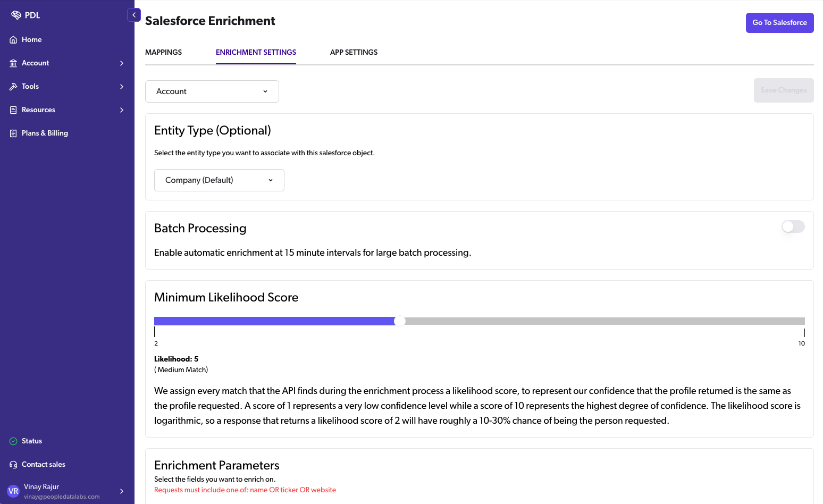
Task: Click the purple filled part of the likelihood slider
Action: pos(274,321)
